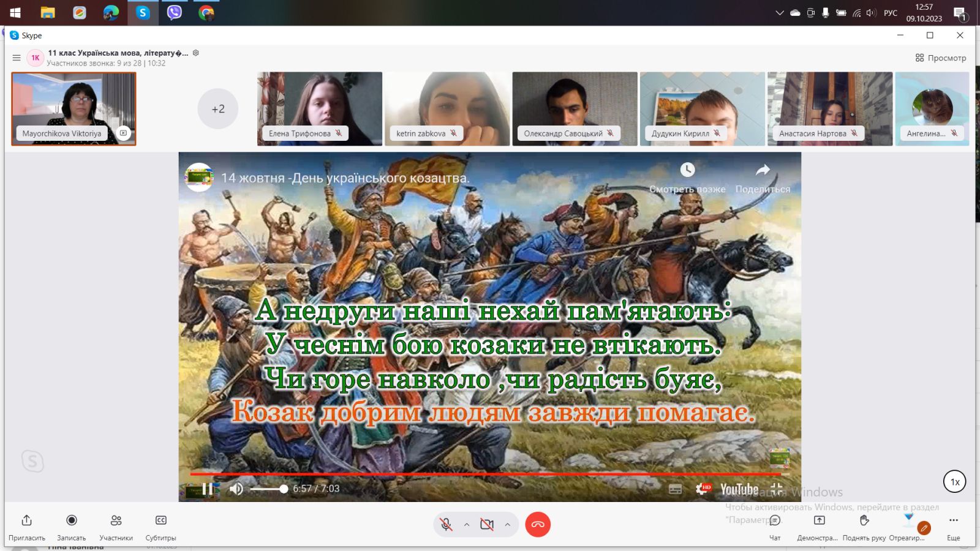Click the YouTube logo in player

739,489
